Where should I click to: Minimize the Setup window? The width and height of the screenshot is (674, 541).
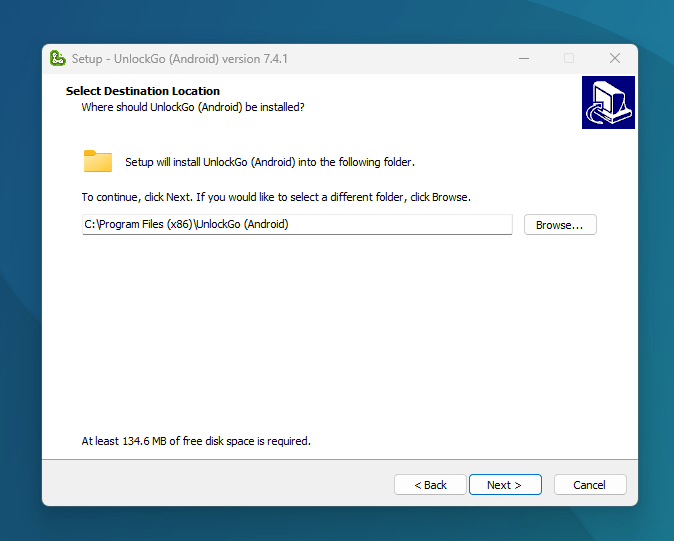tap(524, 58)
